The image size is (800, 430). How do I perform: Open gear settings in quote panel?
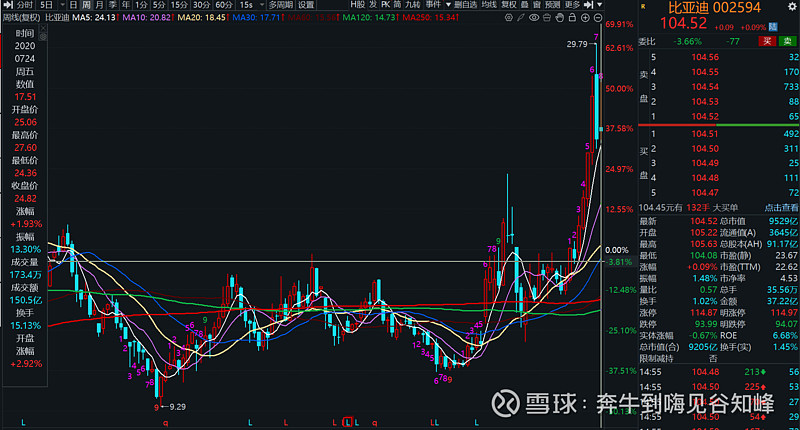[792, 7]
